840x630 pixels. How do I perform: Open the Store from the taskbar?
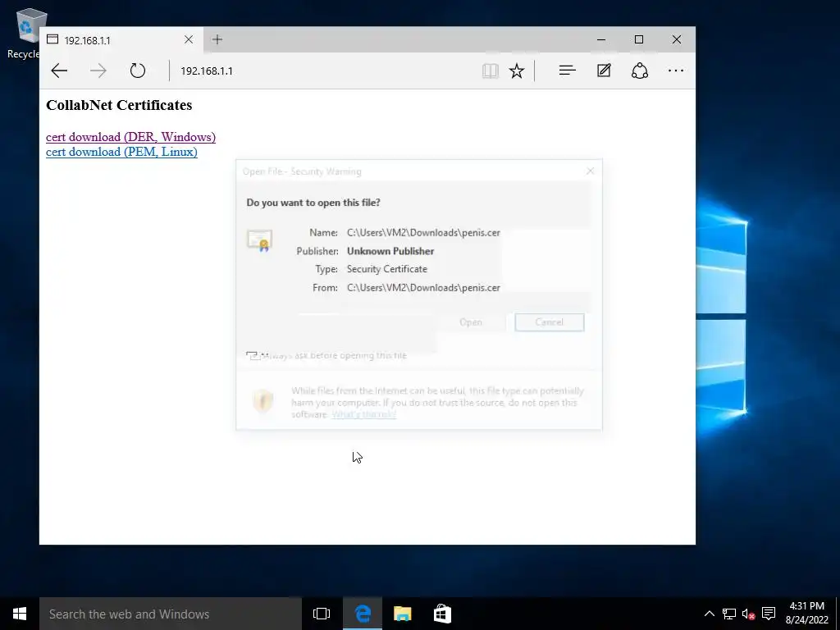click(x=442, y=614)
